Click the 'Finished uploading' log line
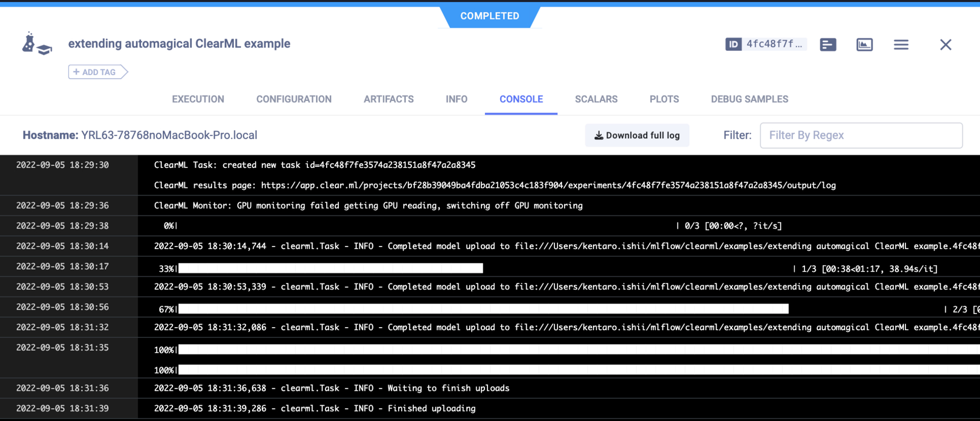The width and height of the screenshot is (980, 421). point(315,409)
